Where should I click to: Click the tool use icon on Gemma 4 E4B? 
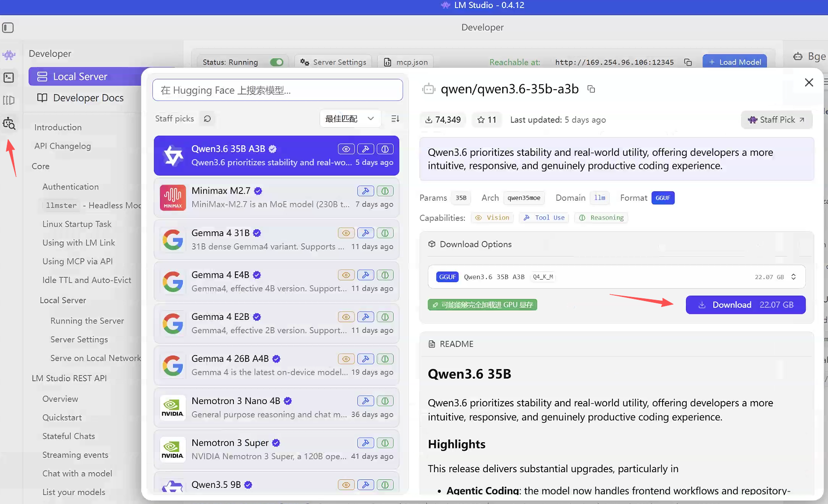tap(366, 275)
